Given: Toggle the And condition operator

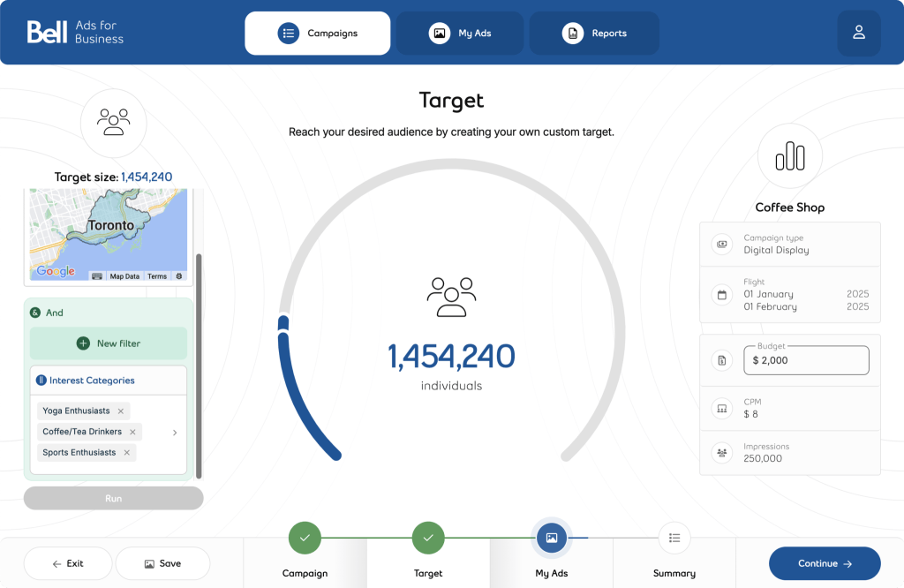Looking at the screenshot, I should pos(47,313).
